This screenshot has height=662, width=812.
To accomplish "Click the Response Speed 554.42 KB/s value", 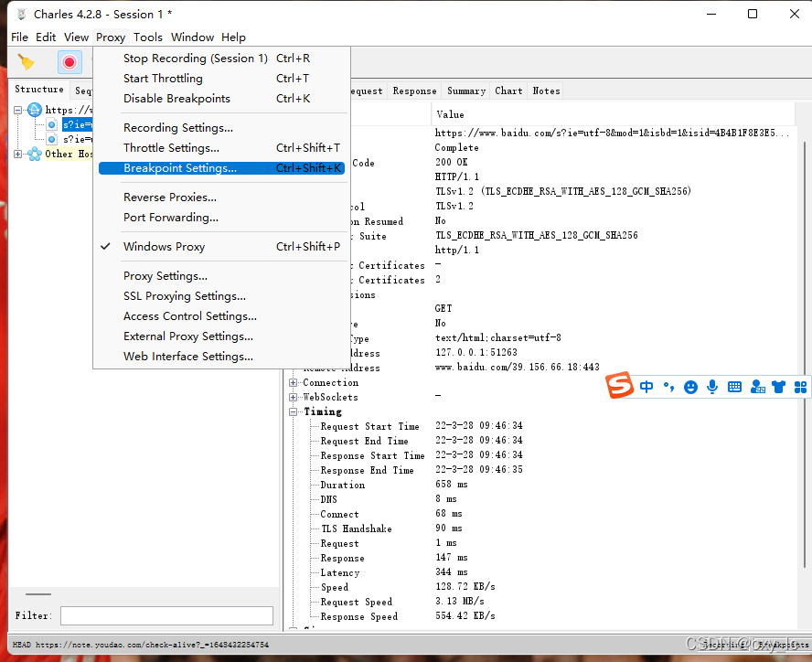I will pyautogui.click(x=465, y=616).
